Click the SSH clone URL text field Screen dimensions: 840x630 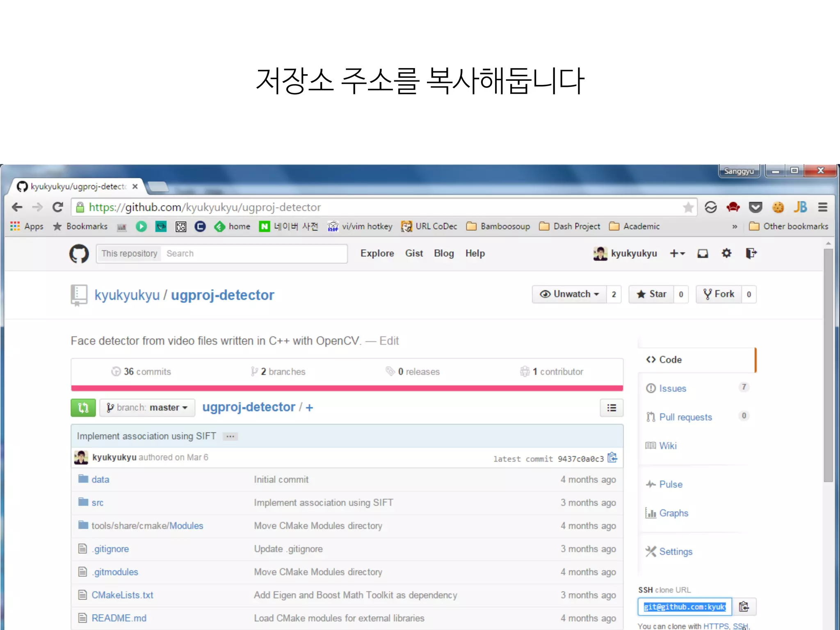(x=685, y=607)
